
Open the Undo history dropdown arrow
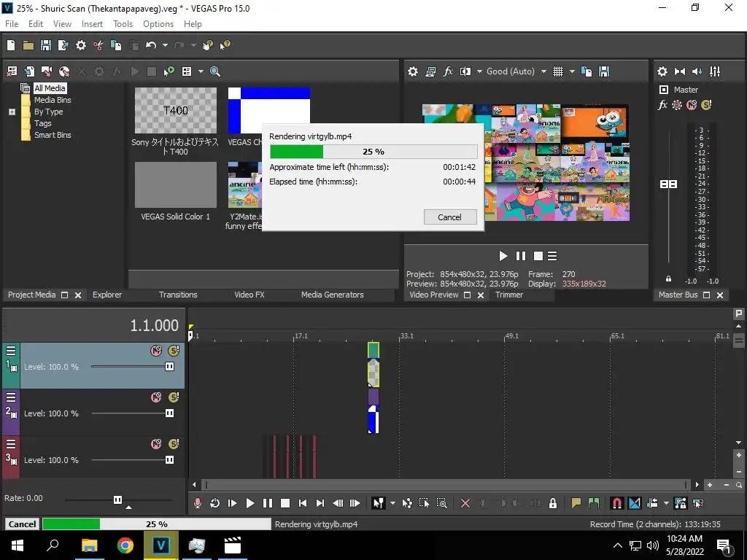tap(165, 45)
